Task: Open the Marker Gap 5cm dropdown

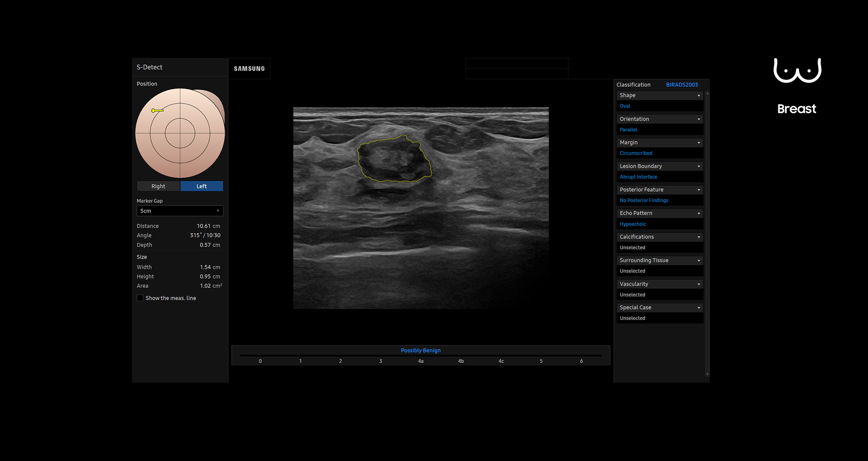Action: pyautogui.click(x=180, y=211)
